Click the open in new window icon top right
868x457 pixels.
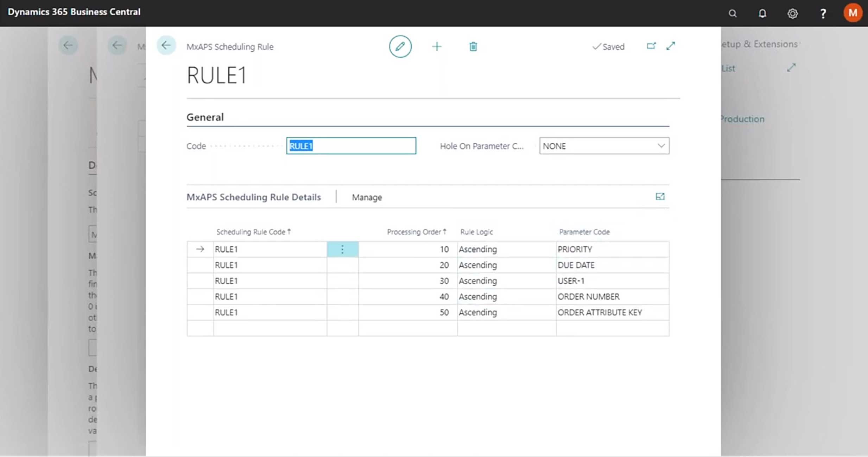651,46
